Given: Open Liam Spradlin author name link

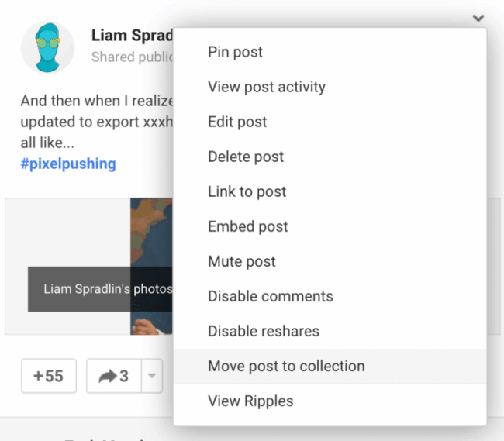Looking at the screenshot, I should pos(131,35).
